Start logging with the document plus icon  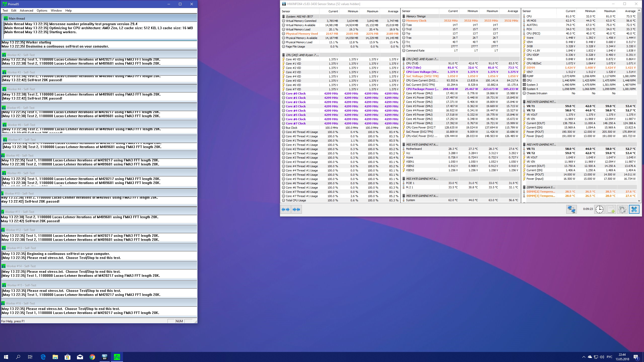[x=611, y=209]
